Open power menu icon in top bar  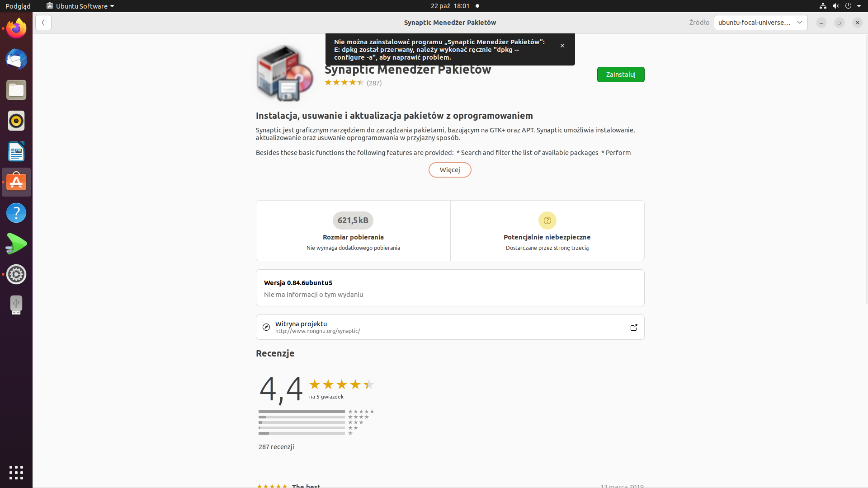848,6
